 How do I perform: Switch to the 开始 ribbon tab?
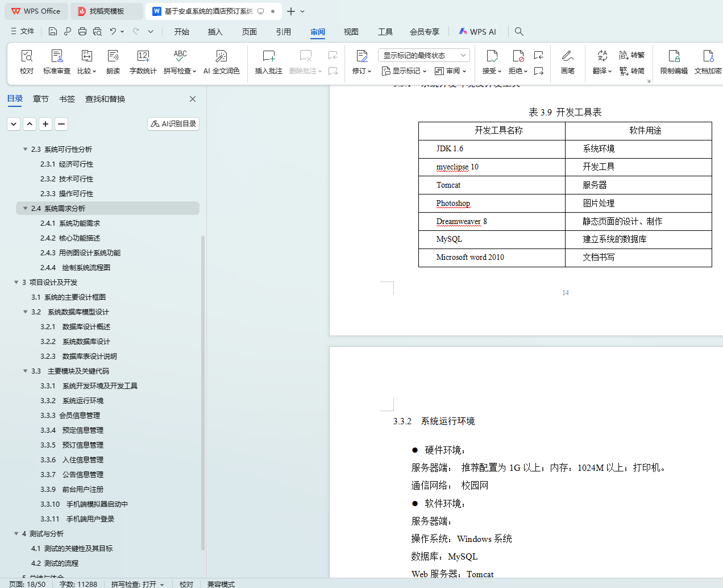tap(182, 32)
